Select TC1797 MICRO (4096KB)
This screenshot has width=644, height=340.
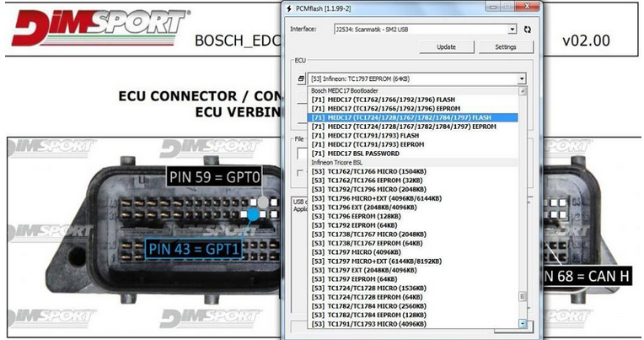click(412, 252)
